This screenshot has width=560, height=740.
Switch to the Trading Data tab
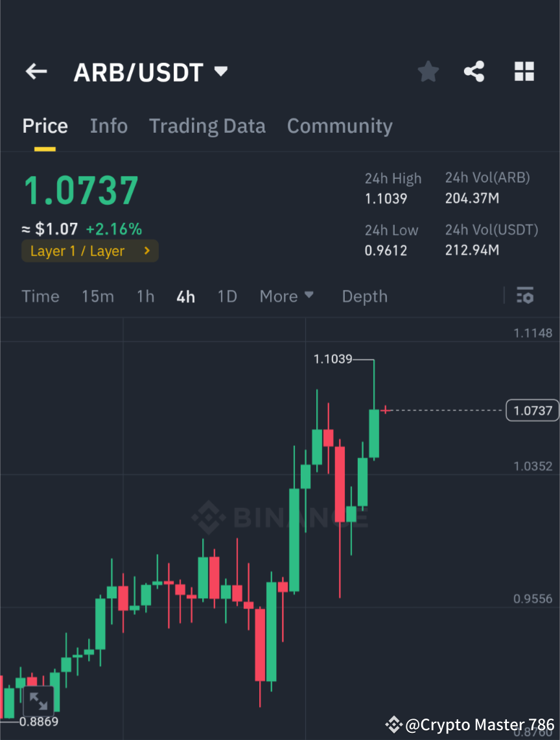click(207, 126)
